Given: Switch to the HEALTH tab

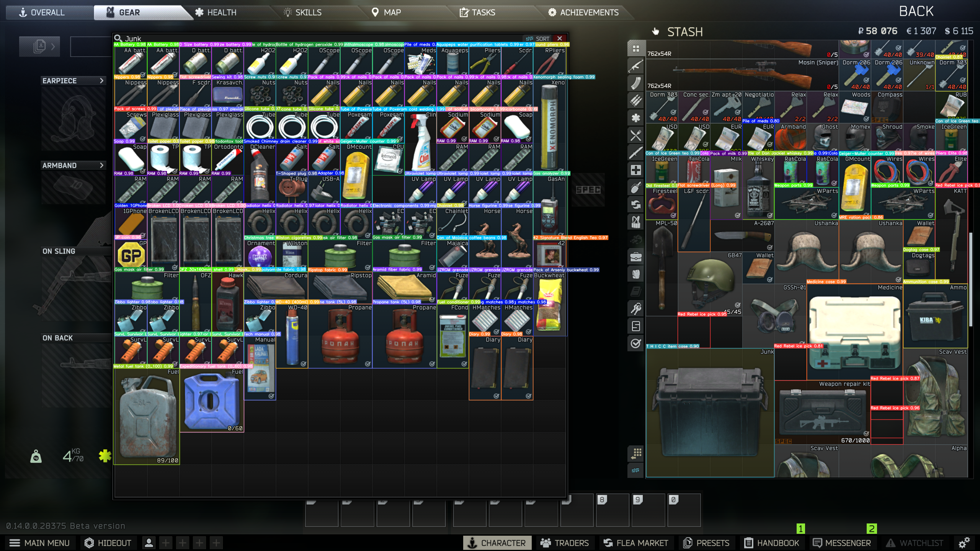Looking at the screenshot, I should pyautogui.click(x=221, y=12).
